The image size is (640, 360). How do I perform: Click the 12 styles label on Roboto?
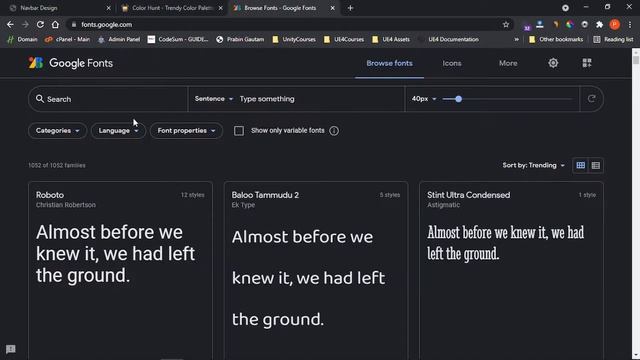point(193,195)
